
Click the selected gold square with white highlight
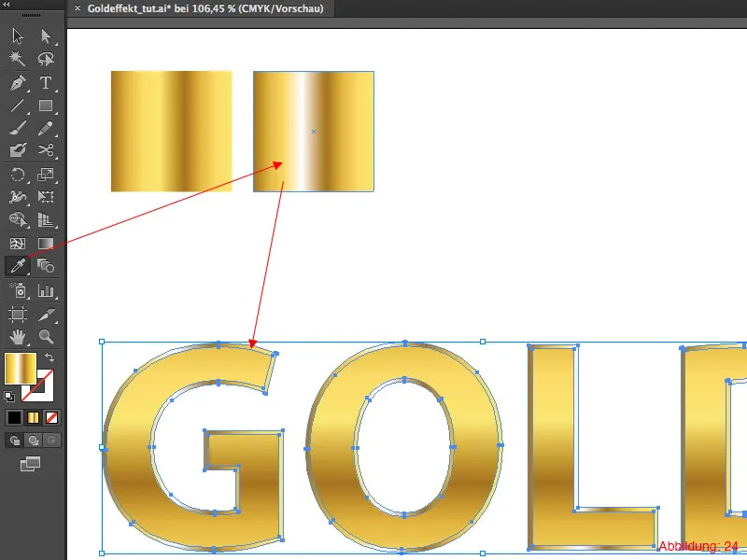(314, 132)
